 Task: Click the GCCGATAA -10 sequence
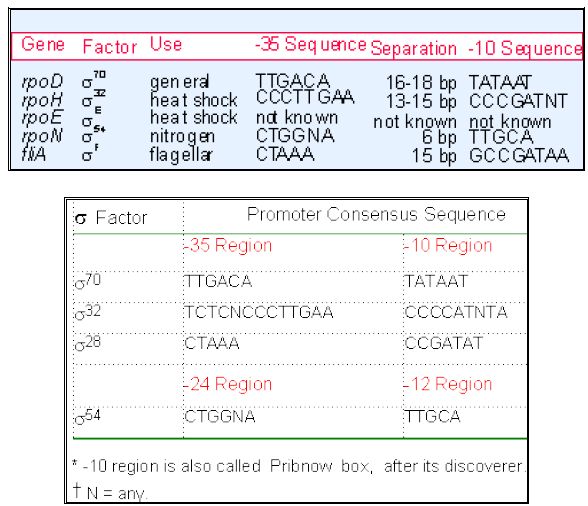point(519,156)
